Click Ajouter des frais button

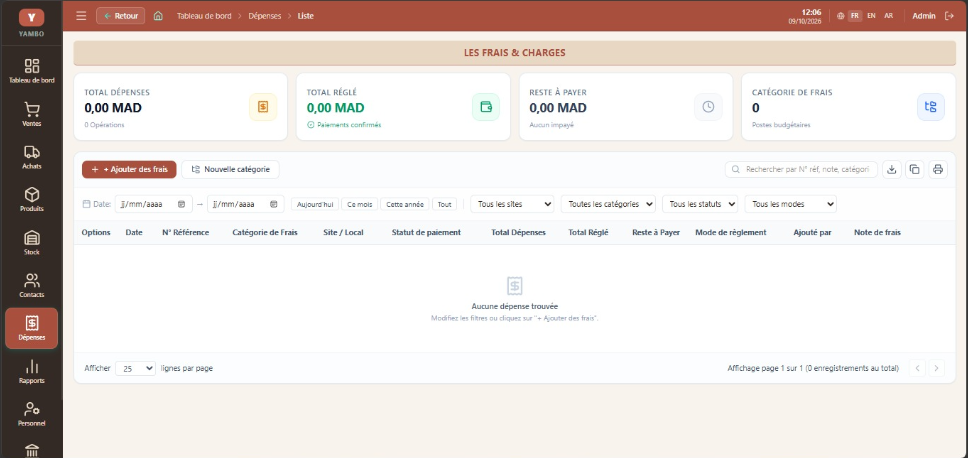[x=129, y=169]
